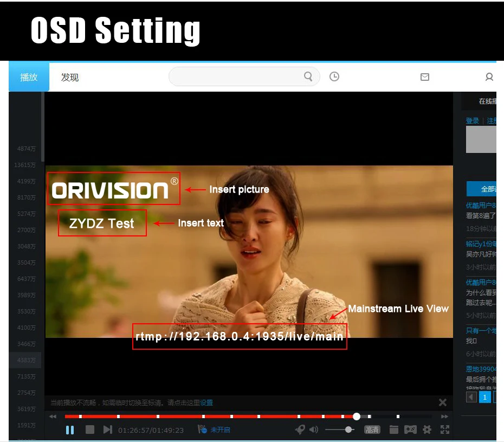Image resolution: width=504 pixels, height=442 pixels.
Task: Select the 5274万 list item
Action: (27, 214)
